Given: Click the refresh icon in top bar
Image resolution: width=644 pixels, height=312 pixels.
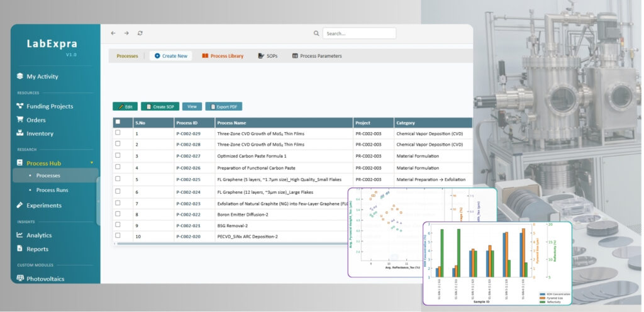Looking at the screenshot, I should (140, 33).
